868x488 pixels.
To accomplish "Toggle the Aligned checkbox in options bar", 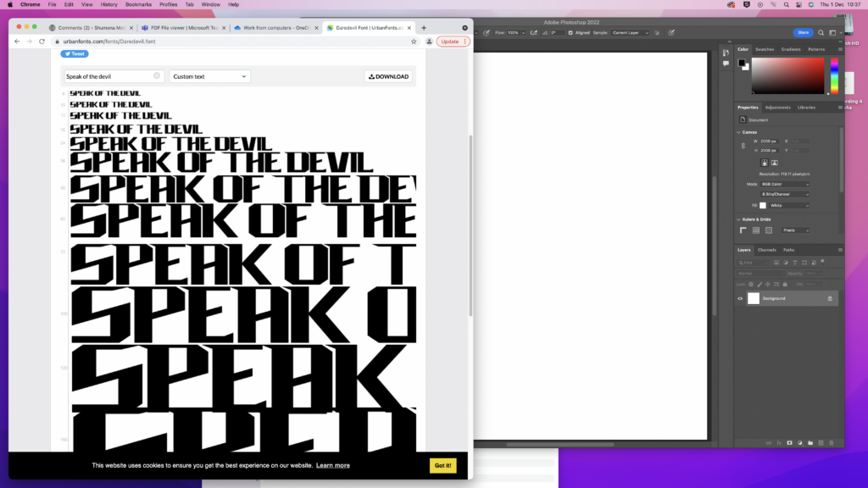I will [572, 33].
